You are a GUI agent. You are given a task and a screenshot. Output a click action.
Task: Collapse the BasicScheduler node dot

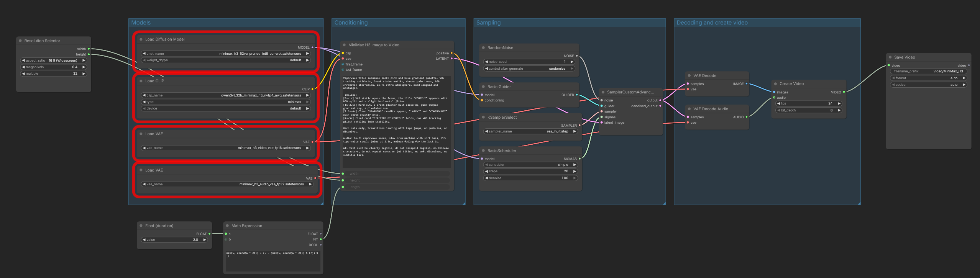tap(483, 150)
